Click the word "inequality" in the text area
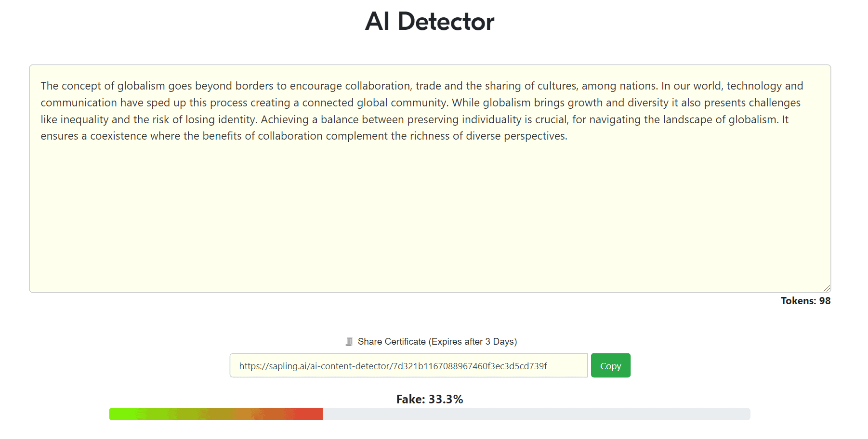This screenshot has width=868, height=439. [x=86, y=120]
